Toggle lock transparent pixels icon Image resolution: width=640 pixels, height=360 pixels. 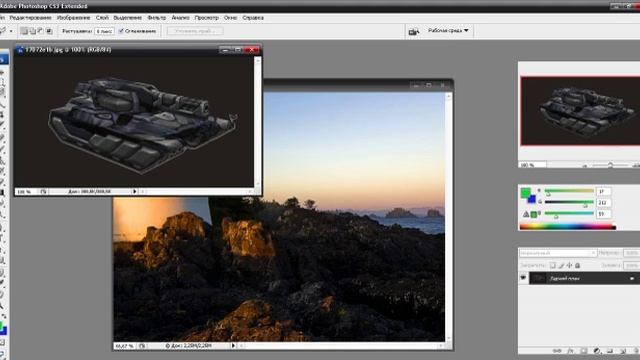(552, 266)
